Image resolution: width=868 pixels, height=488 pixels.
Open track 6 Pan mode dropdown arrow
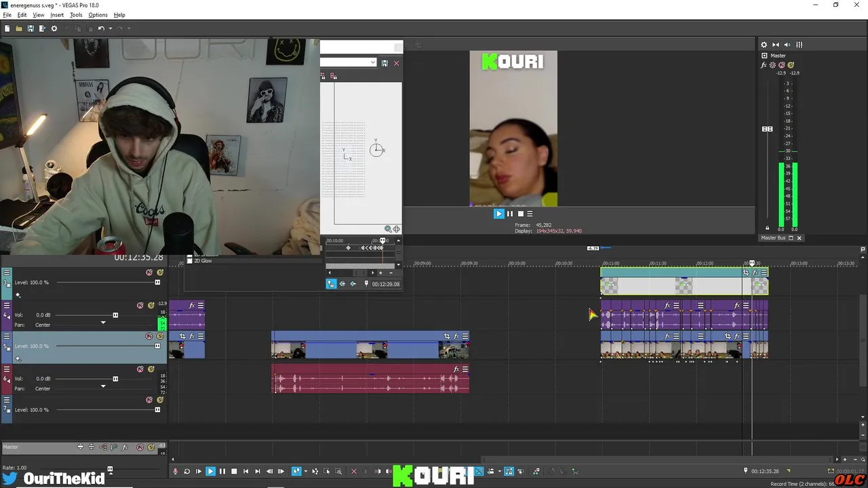(x=103, y=386)
